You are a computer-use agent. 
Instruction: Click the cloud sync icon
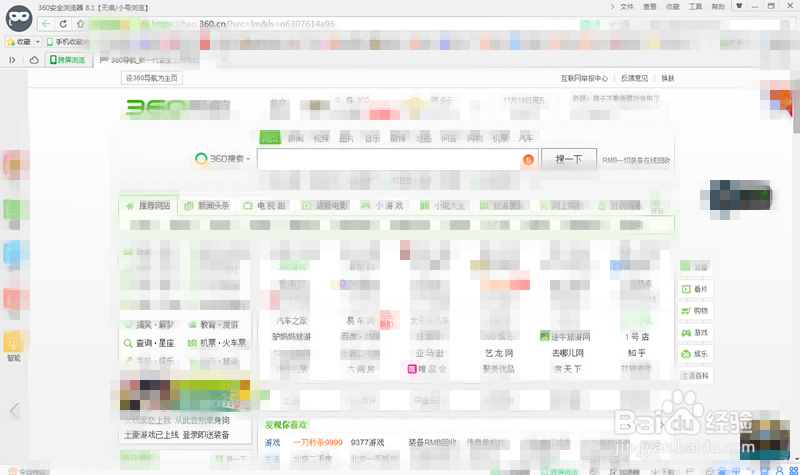point(34,60)
